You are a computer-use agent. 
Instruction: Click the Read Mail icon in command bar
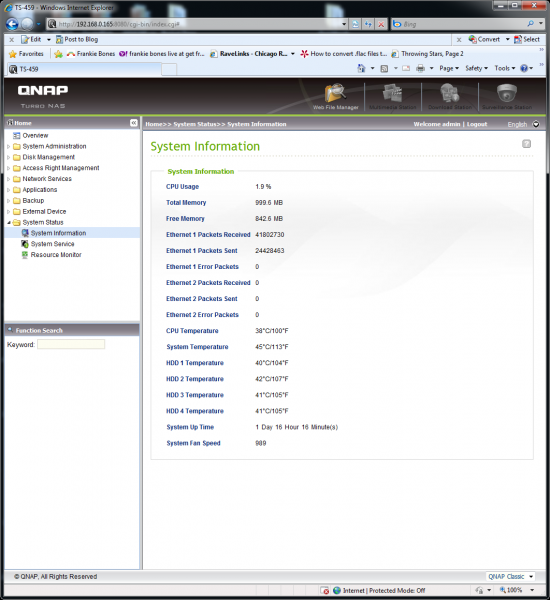406,68
